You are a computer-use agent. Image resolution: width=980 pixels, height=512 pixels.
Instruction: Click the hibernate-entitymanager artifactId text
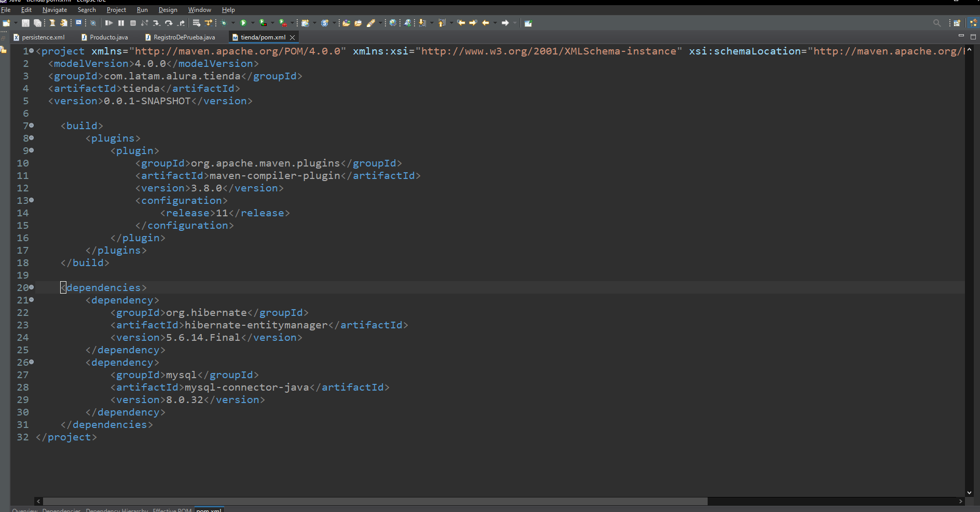coord(256,325)
